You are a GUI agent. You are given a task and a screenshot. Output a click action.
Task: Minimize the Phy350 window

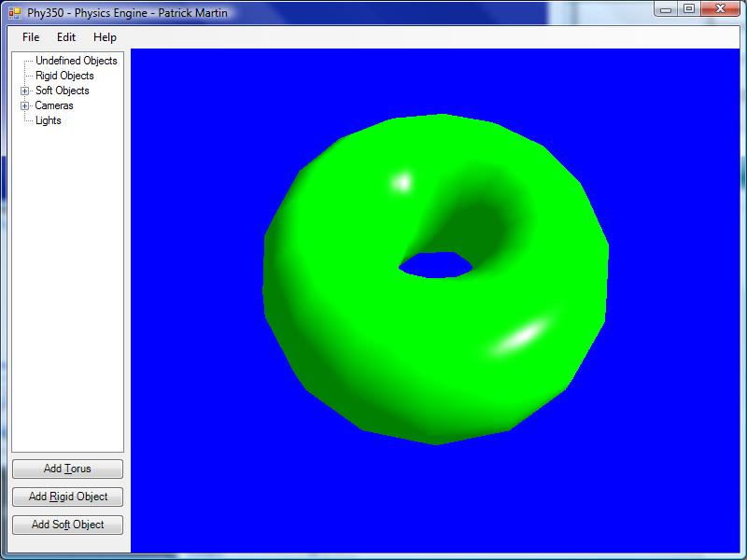click(x=666, y=9)
